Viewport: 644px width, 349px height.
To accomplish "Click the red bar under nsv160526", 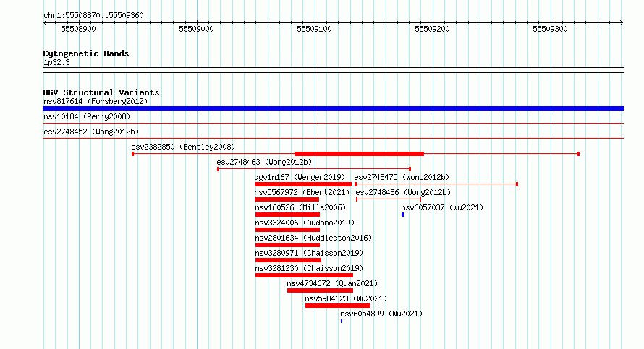I will pyautogui.click(x=287, y=215).
